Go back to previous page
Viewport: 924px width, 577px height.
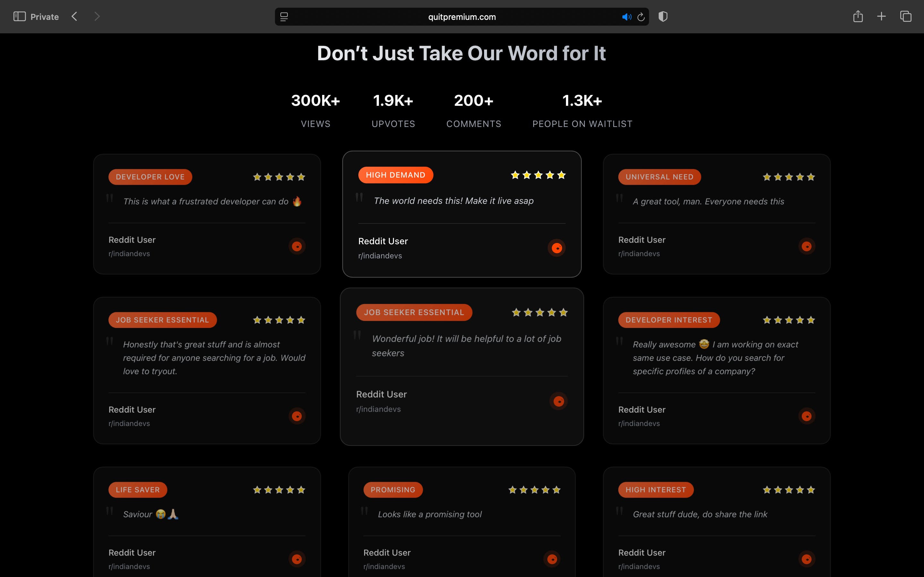pyautogui.click(x=74, y=16)
